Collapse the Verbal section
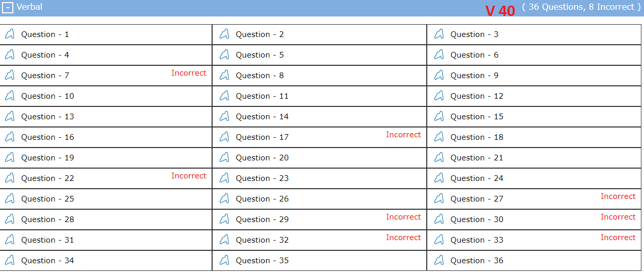The width and height of the screenshot is (644, 274). [8, 8]
